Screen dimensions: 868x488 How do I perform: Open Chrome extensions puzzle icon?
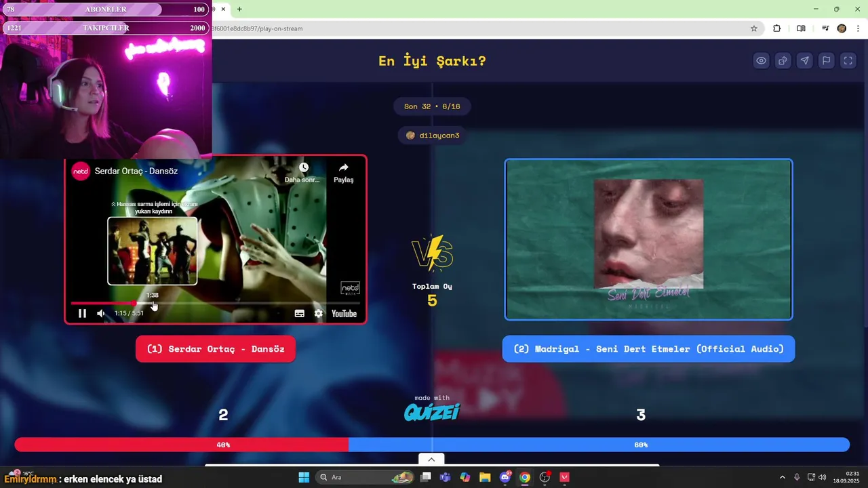click(777, 28)
